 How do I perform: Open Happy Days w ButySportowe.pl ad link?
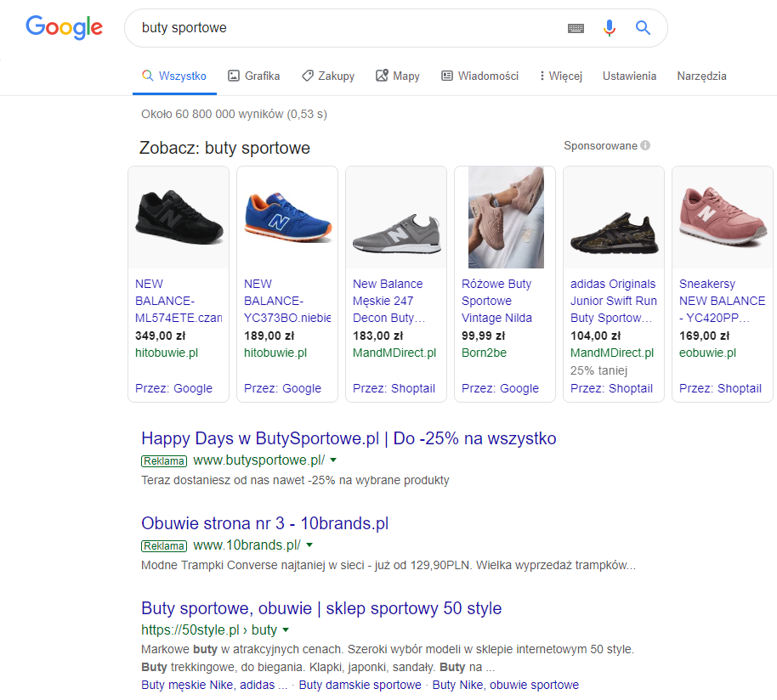click(349, 438)
